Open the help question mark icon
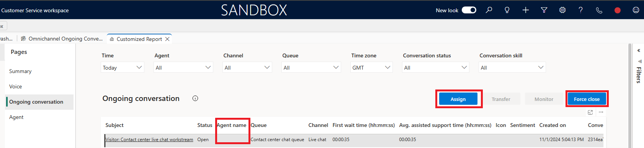The image size is (644, 148). coord(581,10)
